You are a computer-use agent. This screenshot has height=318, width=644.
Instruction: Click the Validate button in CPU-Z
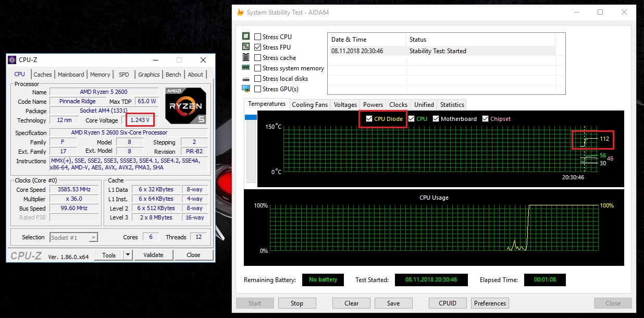coord(153,255)
